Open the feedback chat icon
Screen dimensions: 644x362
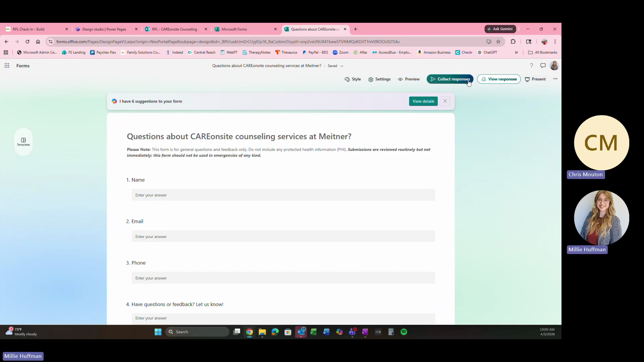click(543, 66)
